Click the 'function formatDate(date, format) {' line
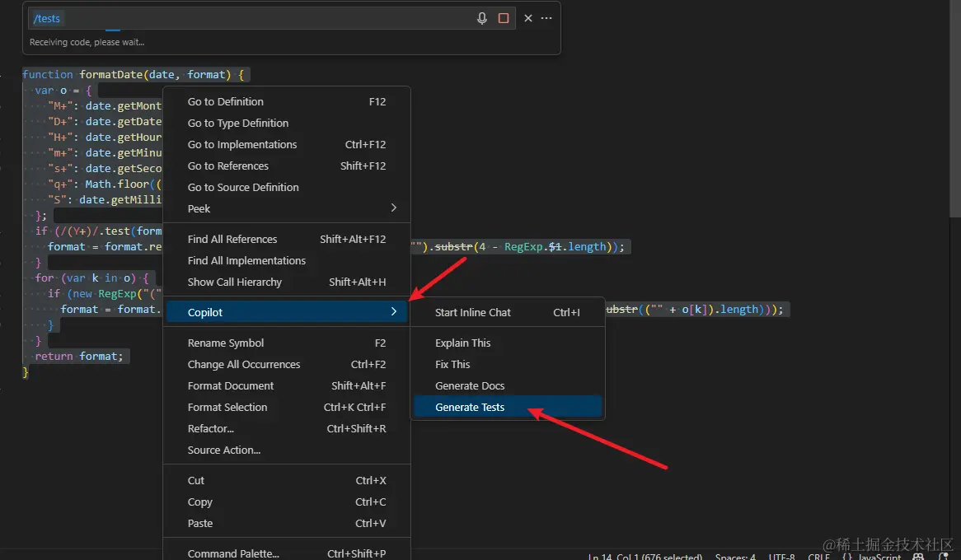Screen dimensions: 961x560 click(135, 75)
